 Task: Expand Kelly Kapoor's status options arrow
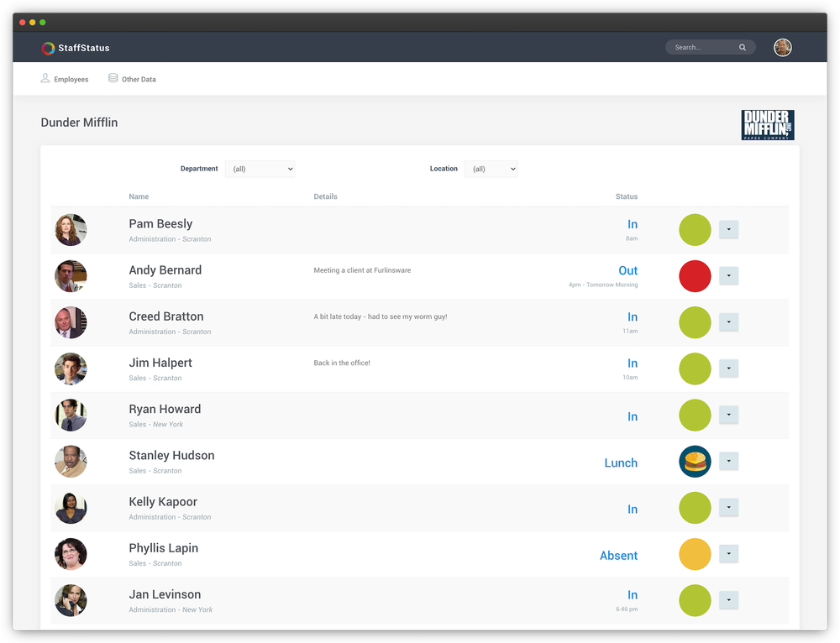pyautogui.click(x=728, y=507)
